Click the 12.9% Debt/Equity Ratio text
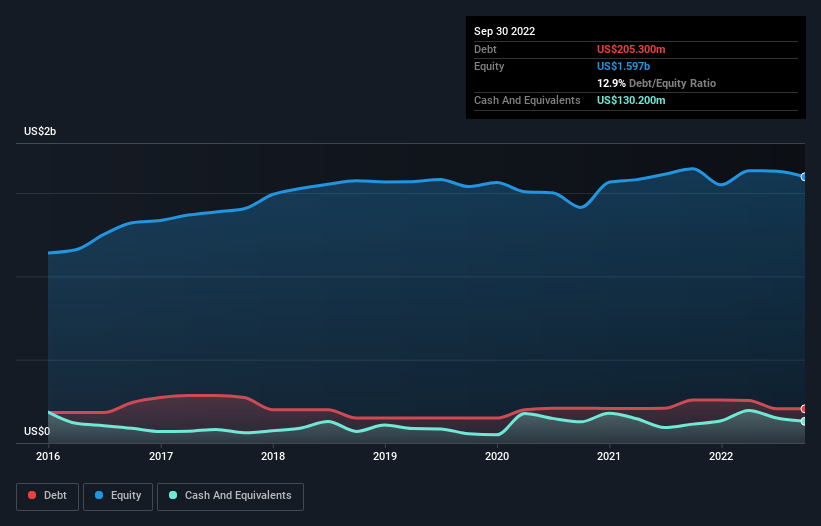Viewport: 821px width, 526px height. click(x=656, y=83)
